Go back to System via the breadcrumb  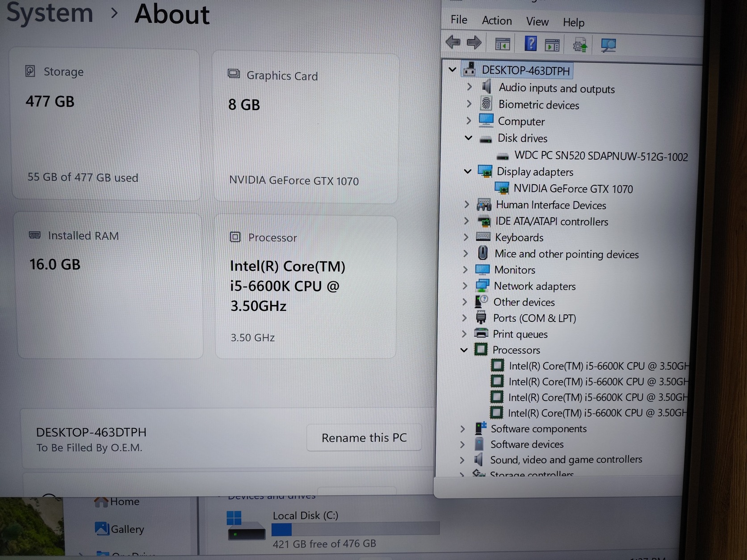(50, 13)
